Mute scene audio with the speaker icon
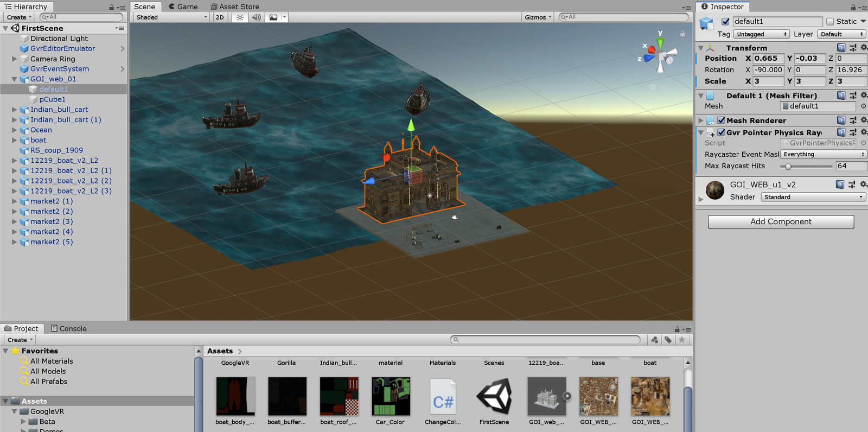868x432 pixels. coord(257,17)
